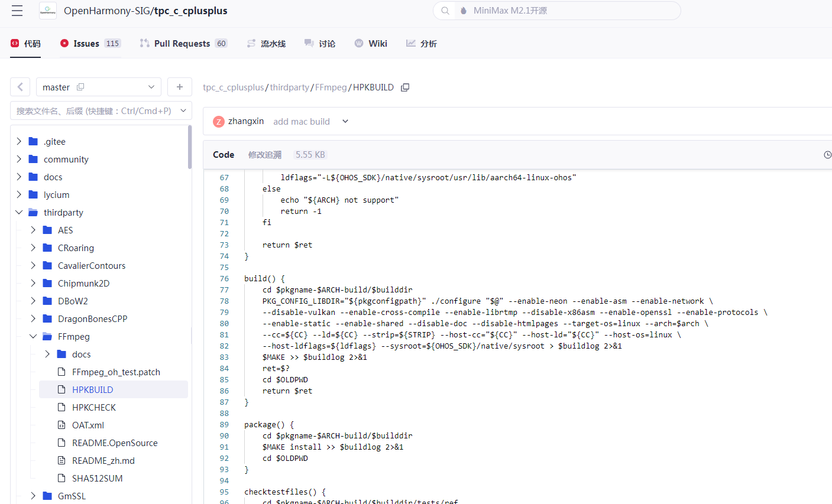
Task: Collapse the thirdparty folder
Action: coord(19,212)
